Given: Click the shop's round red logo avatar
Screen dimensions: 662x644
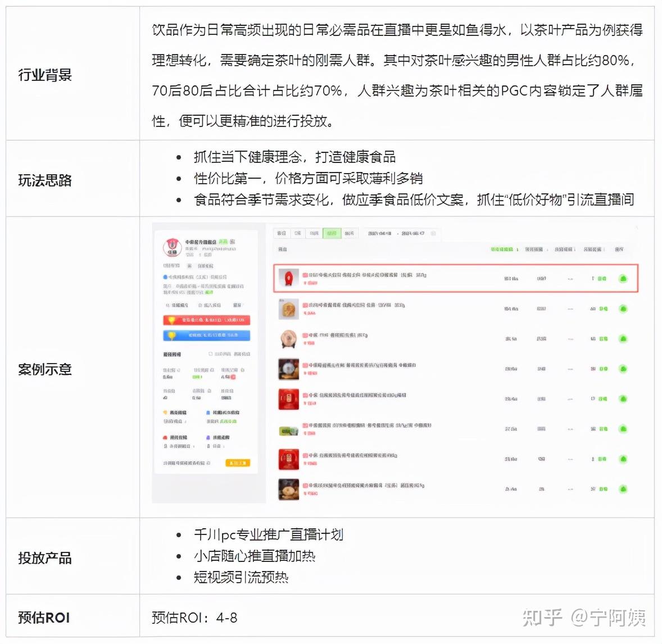Looking at the screenshot, I should [x=173, y=247].
